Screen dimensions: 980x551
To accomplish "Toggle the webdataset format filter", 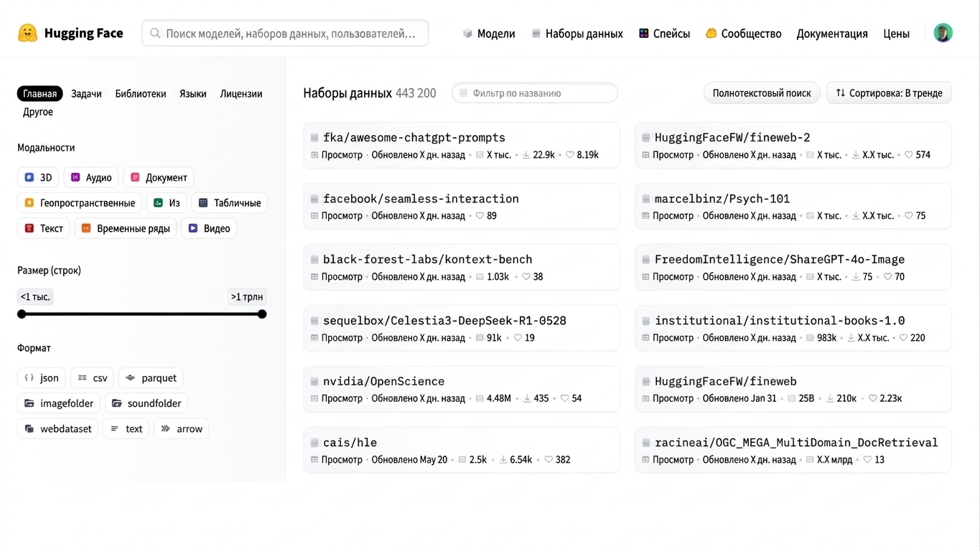I will pos(57,428).
